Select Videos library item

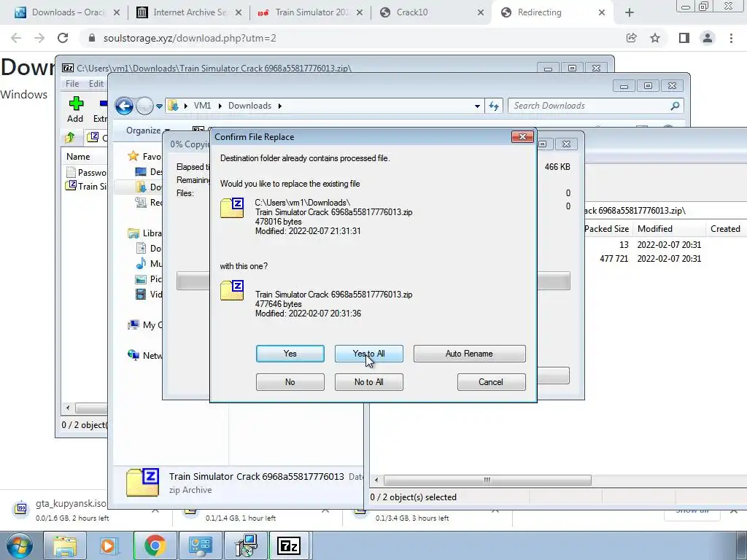click(x=149, y=295)
